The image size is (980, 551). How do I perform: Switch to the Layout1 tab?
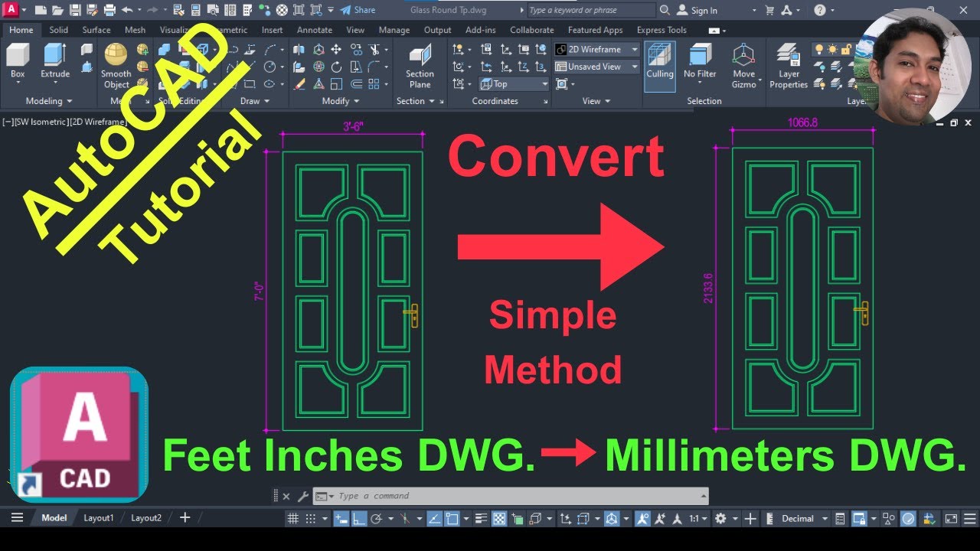pos(99,518)
